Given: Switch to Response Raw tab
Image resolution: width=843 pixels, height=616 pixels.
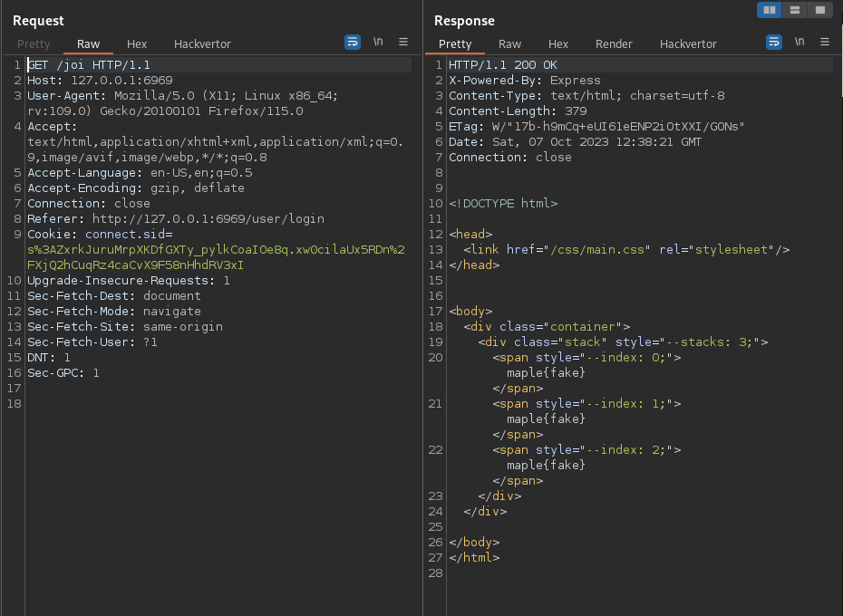Looking at the screenshot, I should click(509, 44).
